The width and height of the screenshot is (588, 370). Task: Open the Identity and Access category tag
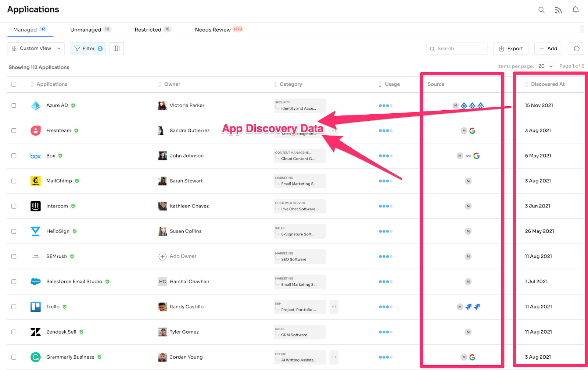click(300, 106)
